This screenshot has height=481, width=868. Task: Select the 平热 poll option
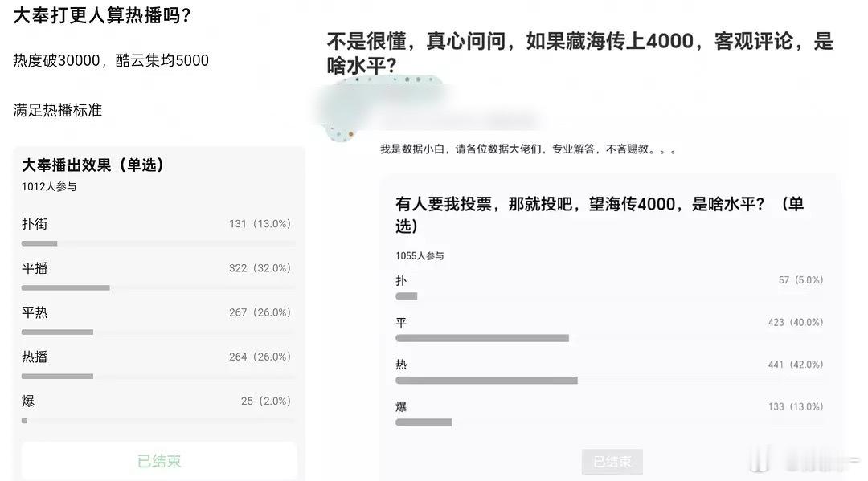(159, 320)
